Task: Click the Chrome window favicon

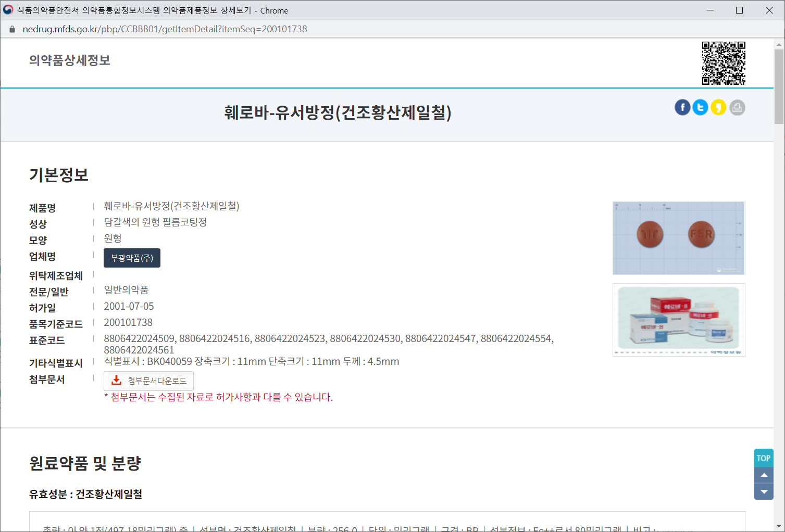Action: 8,10
